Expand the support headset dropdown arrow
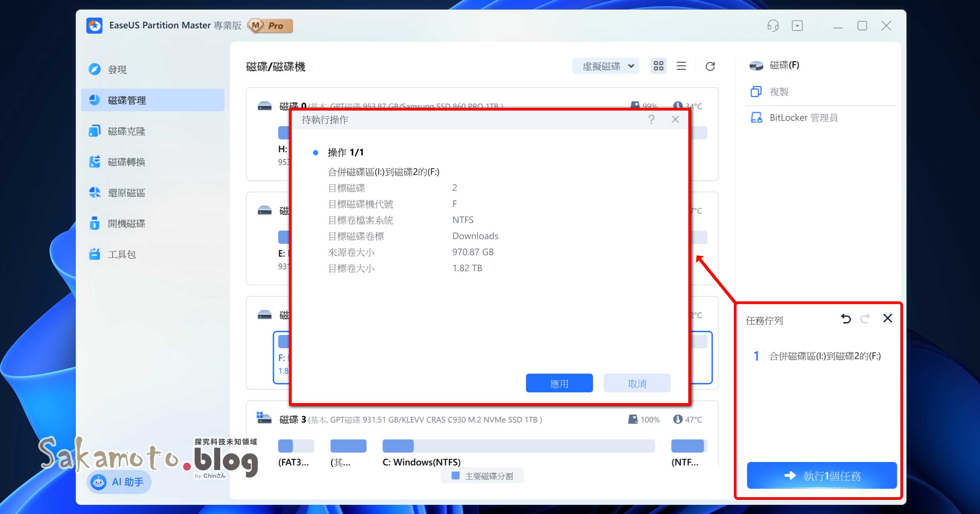Viewport: 980px width, 514px height. (x=798, y=25)
